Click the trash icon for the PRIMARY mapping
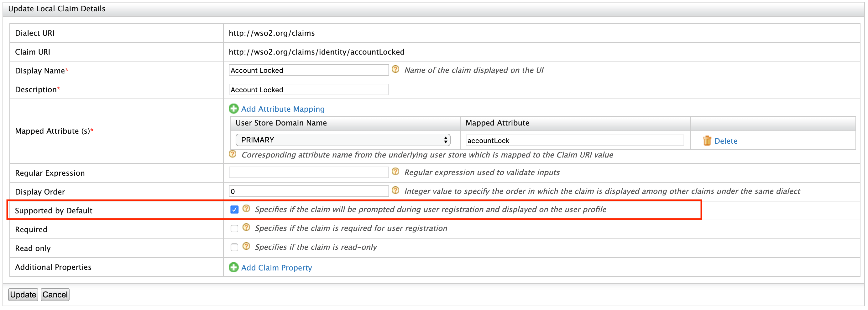This screenshot has height=310, width=868. [x=707, y=141]
